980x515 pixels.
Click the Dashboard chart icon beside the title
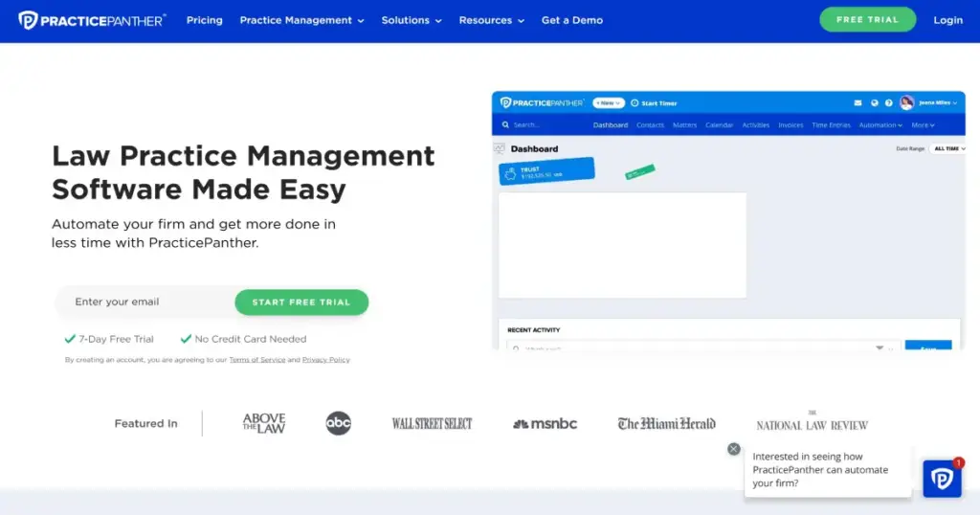499,148
